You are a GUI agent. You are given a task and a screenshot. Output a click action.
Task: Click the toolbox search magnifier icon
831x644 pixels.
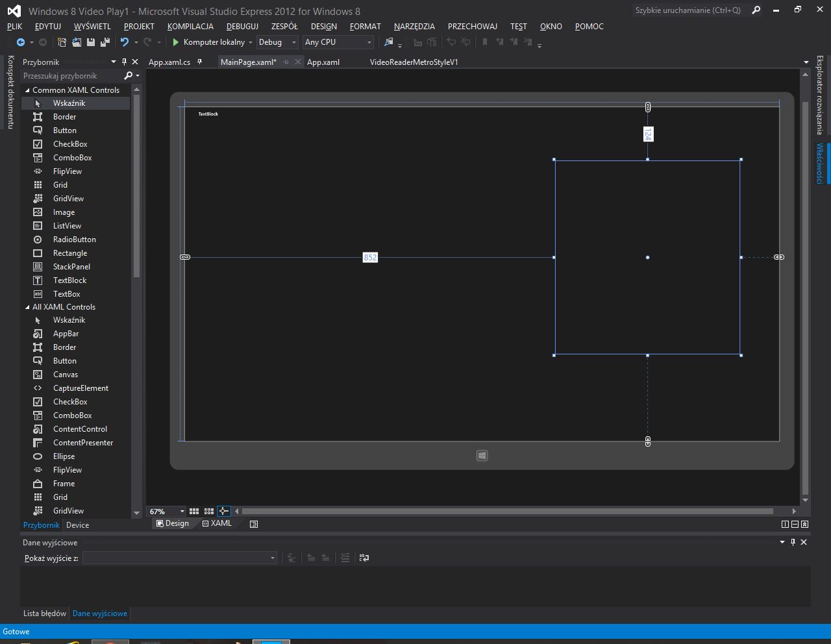pos(129,76)
